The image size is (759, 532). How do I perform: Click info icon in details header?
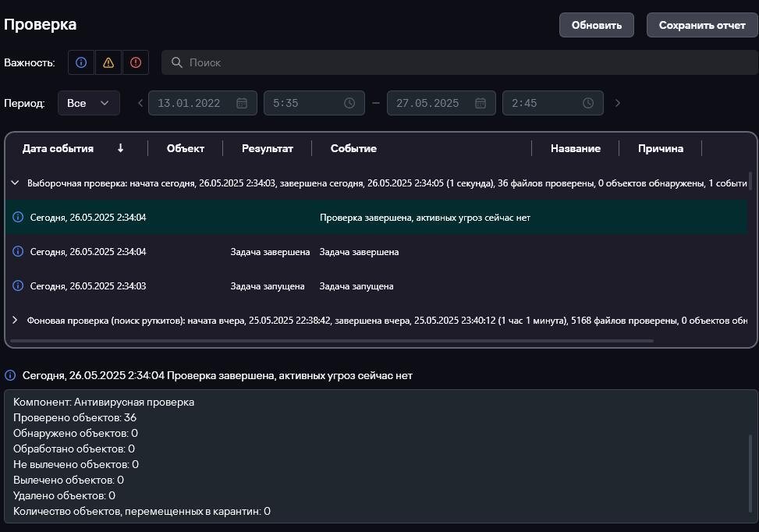(x=10, y=375)
